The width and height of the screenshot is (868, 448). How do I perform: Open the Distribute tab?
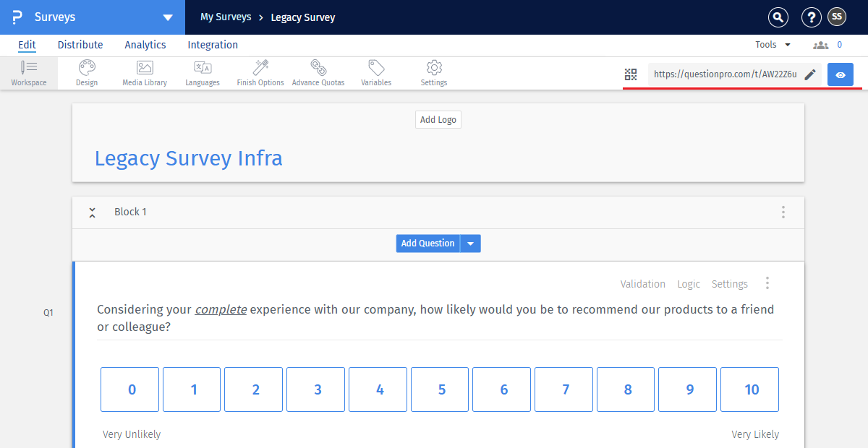coord(80,44)
